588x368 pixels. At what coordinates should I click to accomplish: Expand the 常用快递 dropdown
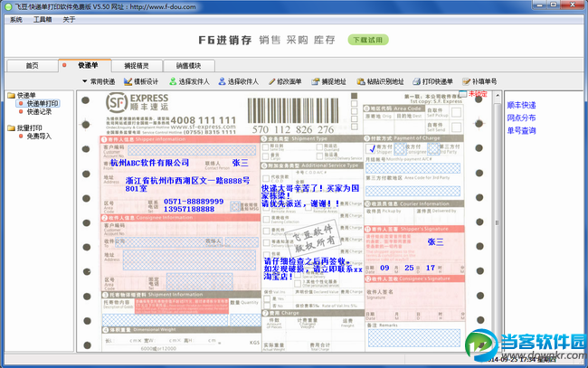coord(99,81)
